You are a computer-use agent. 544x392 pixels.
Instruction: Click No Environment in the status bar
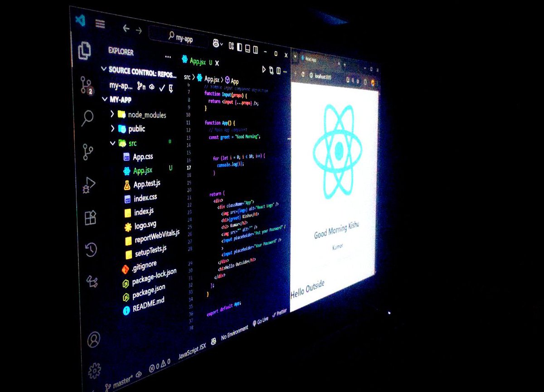pos(235,333)
